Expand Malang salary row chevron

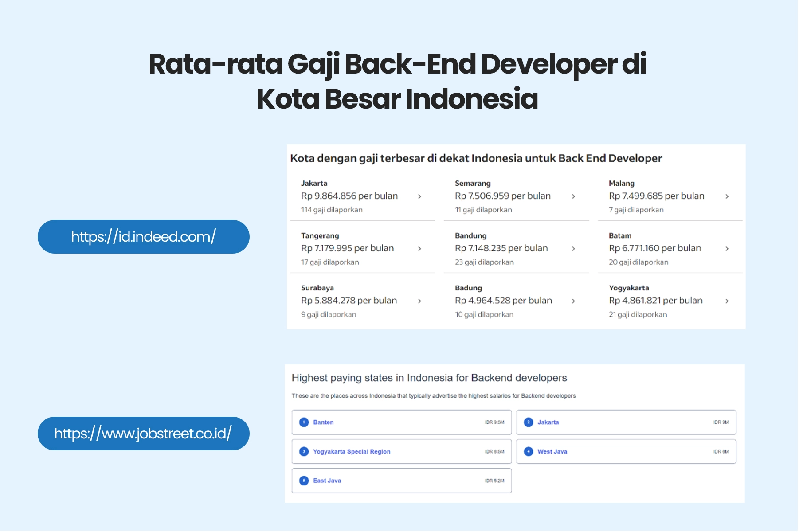pos(727,196)
